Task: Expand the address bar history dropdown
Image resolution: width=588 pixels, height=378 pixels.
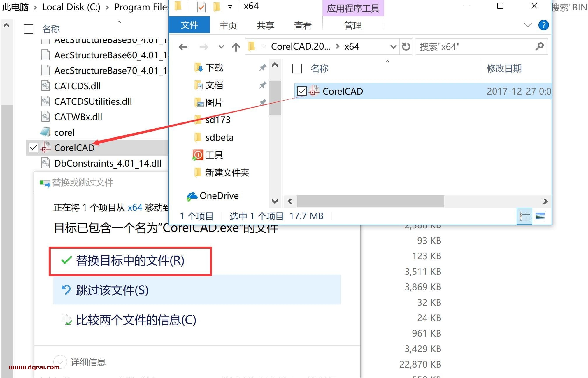Action: (393, 47)
